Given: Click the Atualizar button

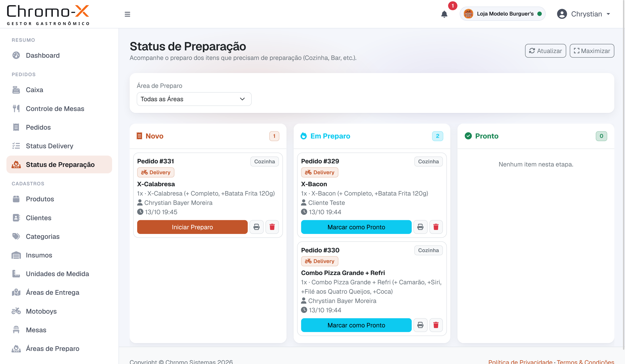Looking at the screenshot, I should click(x=545, y=51).
